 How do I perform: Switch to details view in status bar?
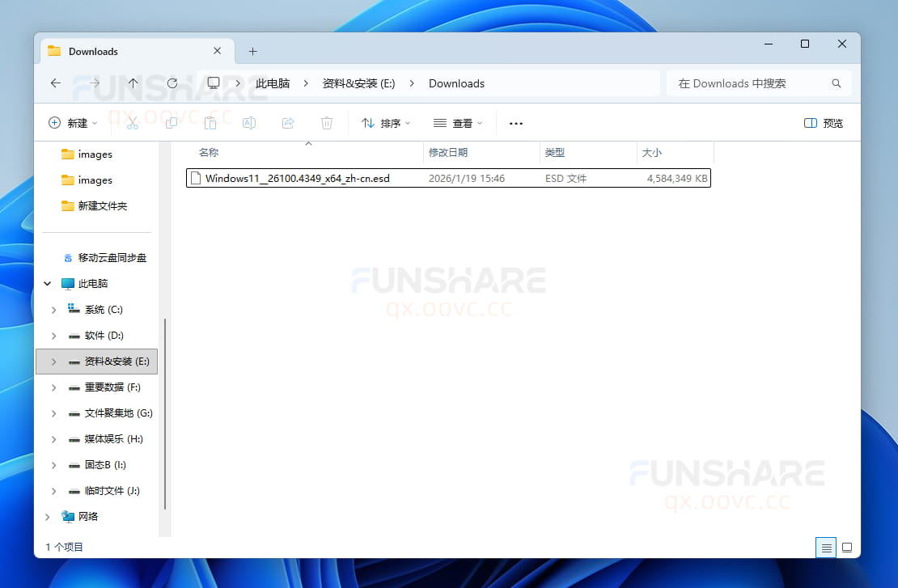tap(826, 548)
